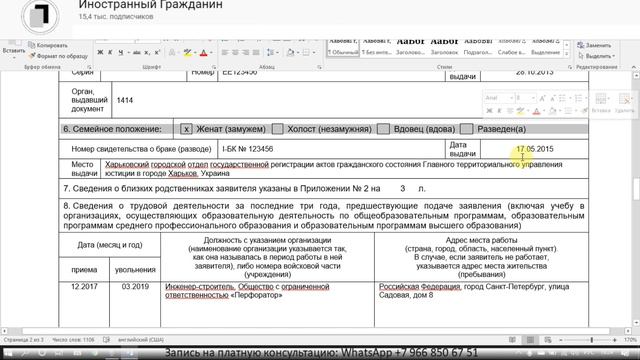Toggle the Разведен(а) checkbox
640x360 pixels.
[x=466, y=129]
